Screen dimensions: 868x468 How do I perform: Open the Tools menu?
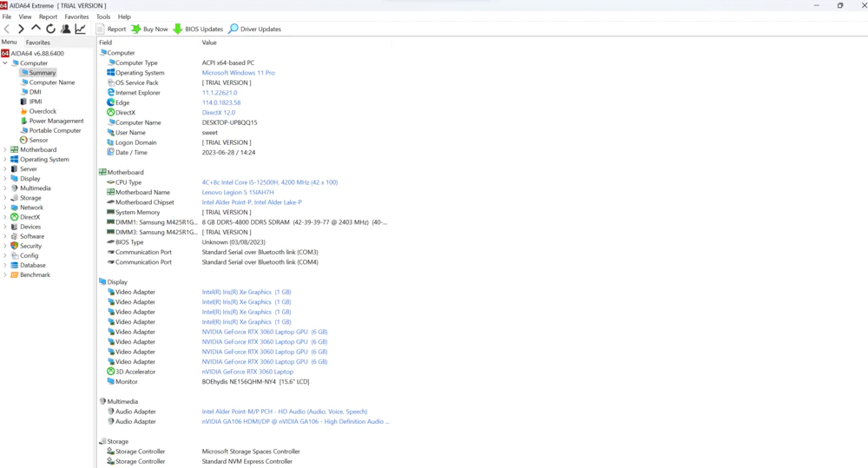pos(103,16)
